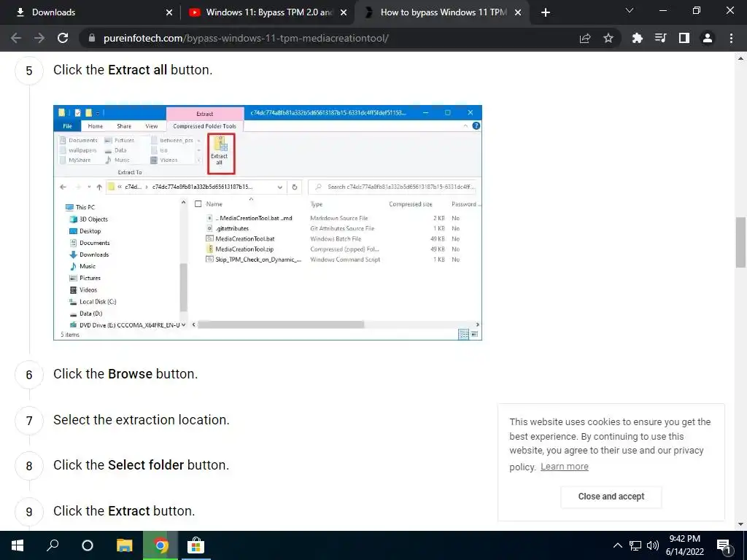The width and height of the screenshot is (747, 560).
Task: Show the Chrome side panel
Action: tap(684, 38)
